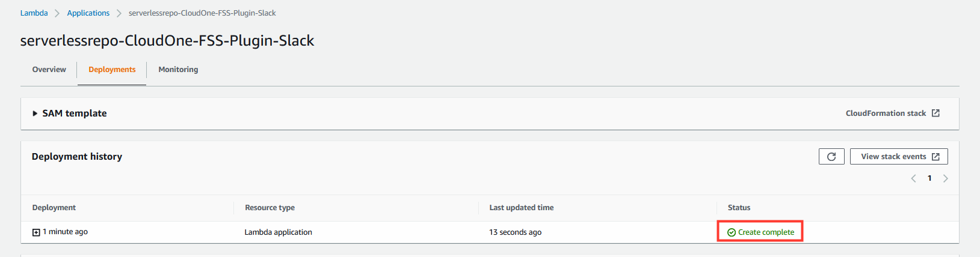This screenshot has height=257, width=980.
Task: Go to the next page of deployments
Action: (x=946, y=178)
